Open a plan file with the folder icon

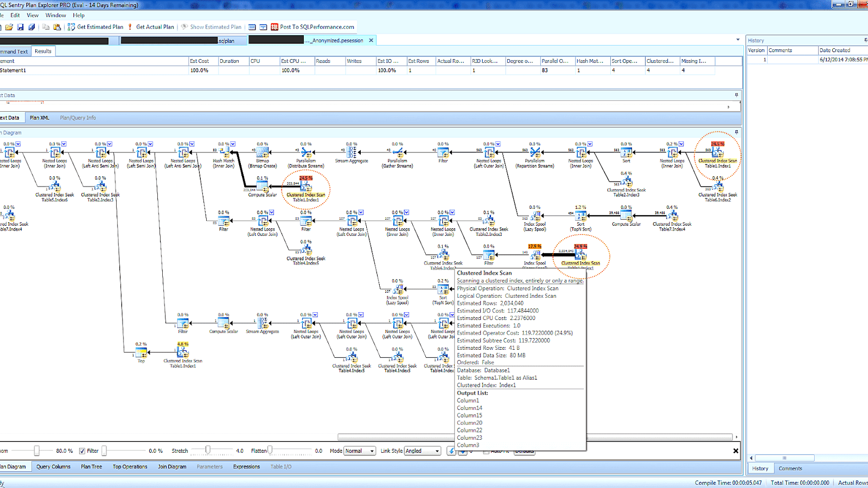(8, 27)
